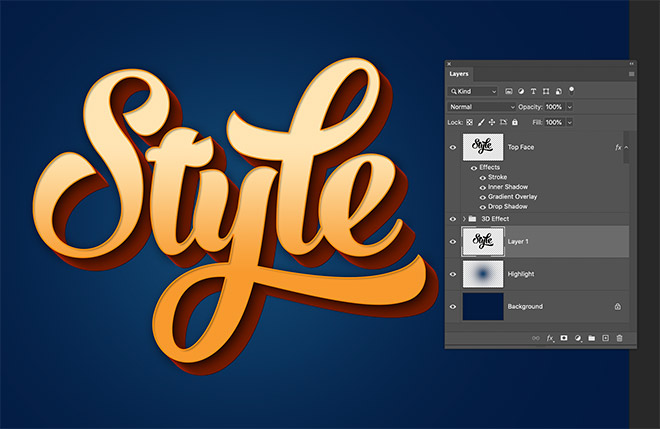Click the delete layer trash icon

619,338
